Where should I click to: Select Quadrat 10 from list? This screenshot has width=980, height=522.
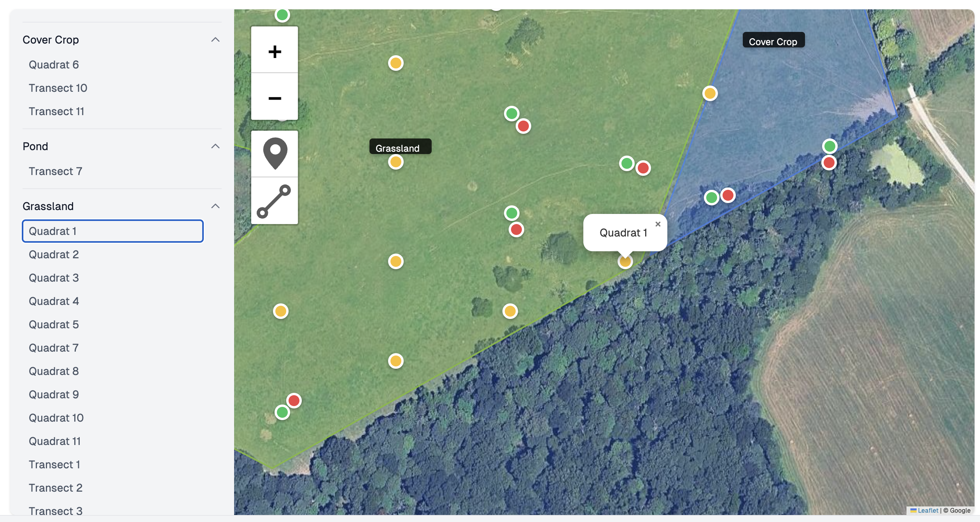tap(56, 418)
